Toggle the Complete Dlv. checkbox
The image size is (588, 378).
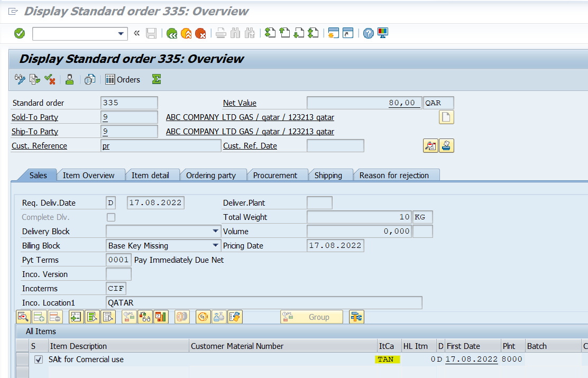111,217
